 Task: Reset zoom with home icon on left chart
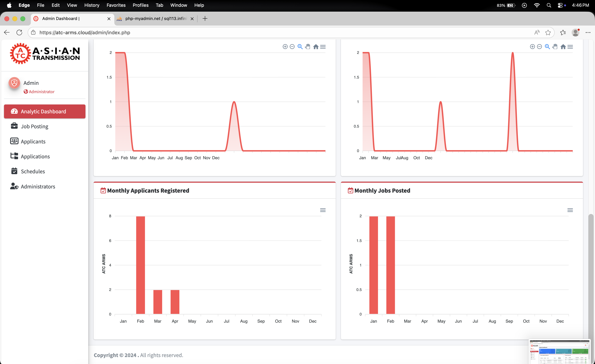pos(316,47)
